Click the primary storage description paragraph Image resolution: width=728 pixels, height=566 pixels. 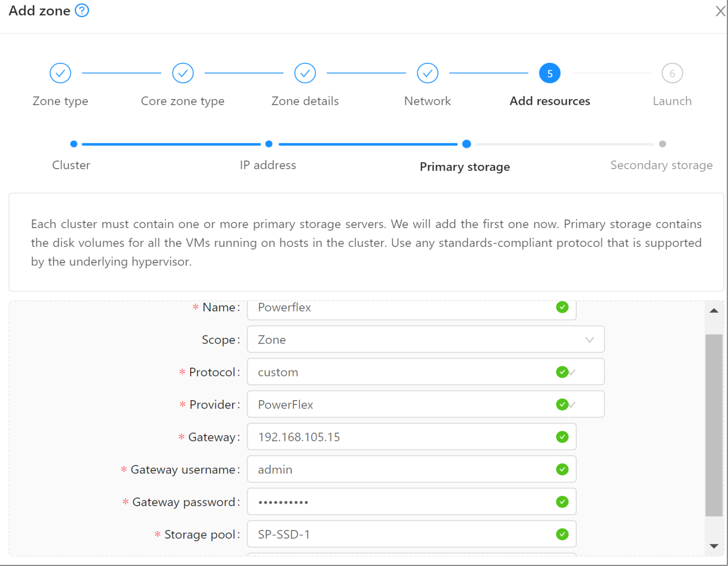coord(366,243)
